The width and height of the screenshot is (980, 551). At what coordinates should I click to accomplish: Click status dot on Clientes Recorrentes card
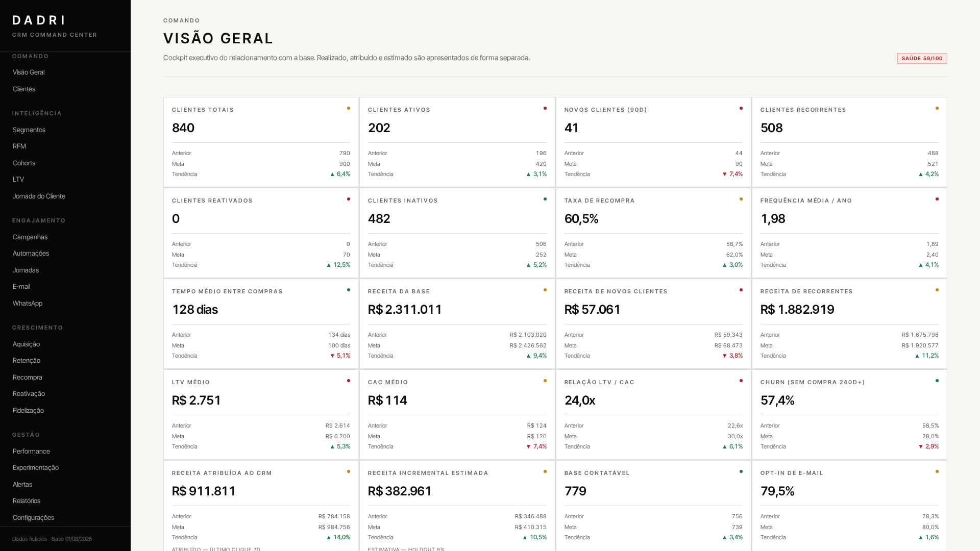coord(937,108)
